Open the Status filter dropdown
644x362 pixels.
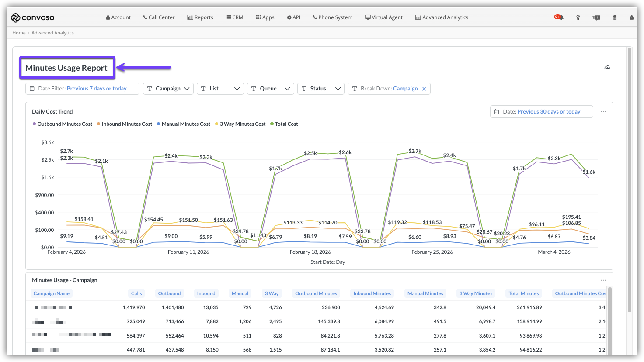(320, 89)
